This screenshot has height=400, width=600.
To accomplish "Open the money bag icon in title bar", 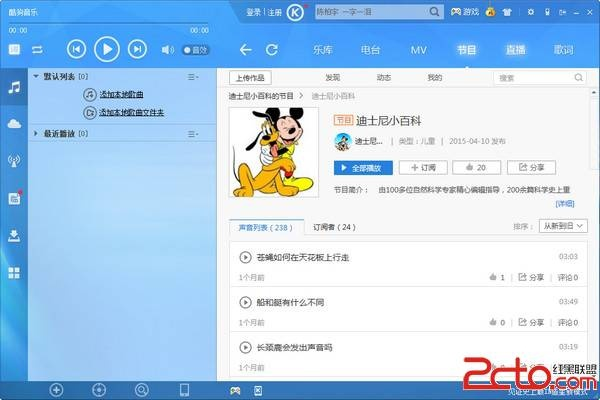I will [x=490, y=12].
